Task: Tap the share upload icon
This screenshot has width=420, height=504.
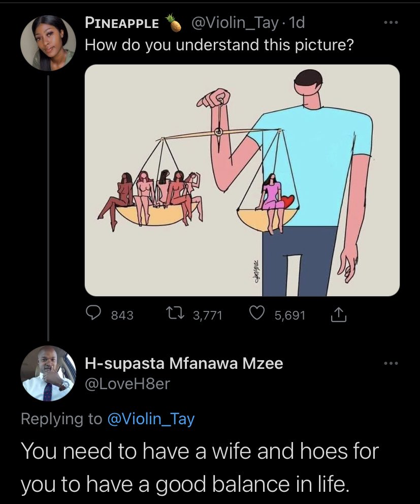Action: tap(337, 316)
